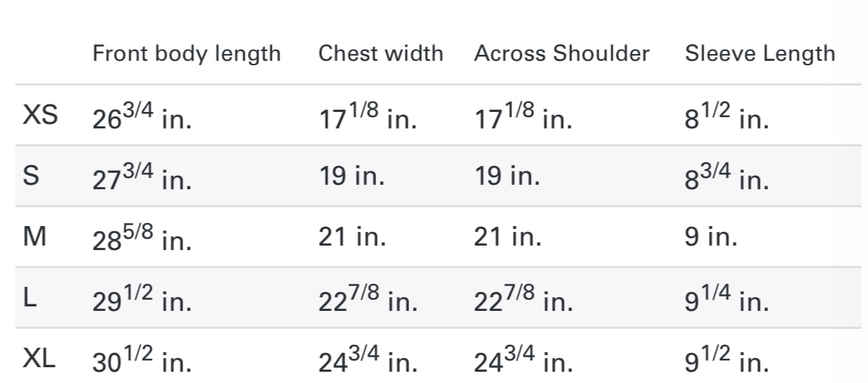
Task: Click L front body length 29 1/2 in.
Action: [x=142, y=300]
